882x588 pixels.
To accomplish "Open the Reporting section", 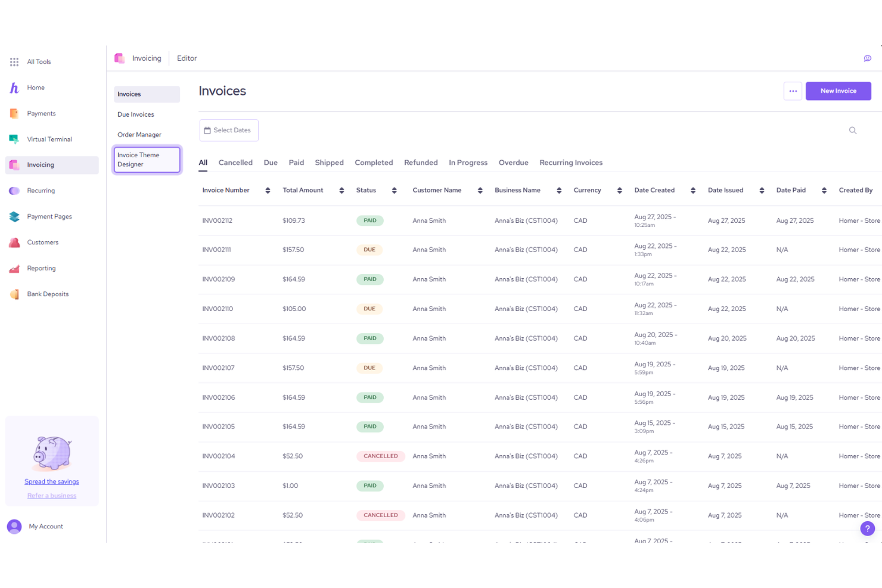I will (x=14, y=268).
